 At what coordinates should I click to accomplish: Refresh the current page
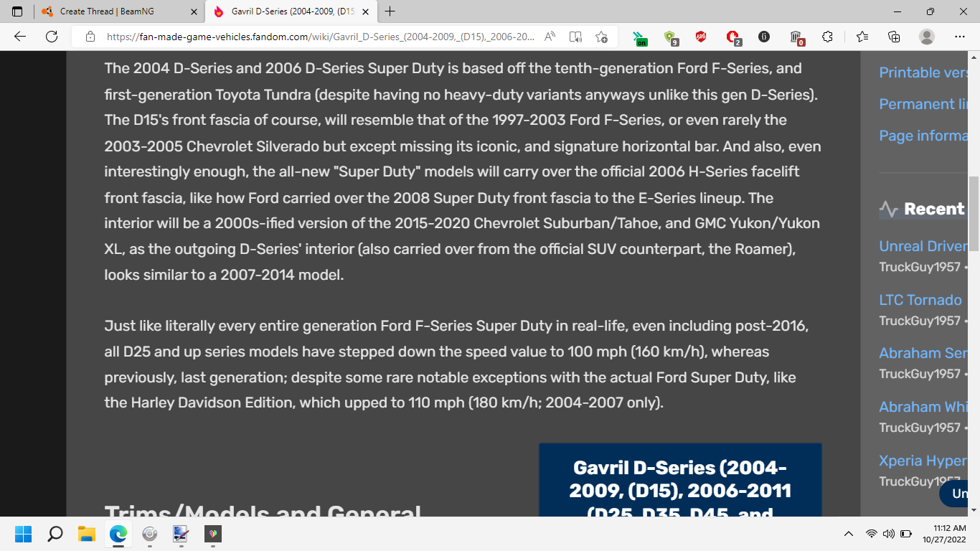(x=52, y=37)
